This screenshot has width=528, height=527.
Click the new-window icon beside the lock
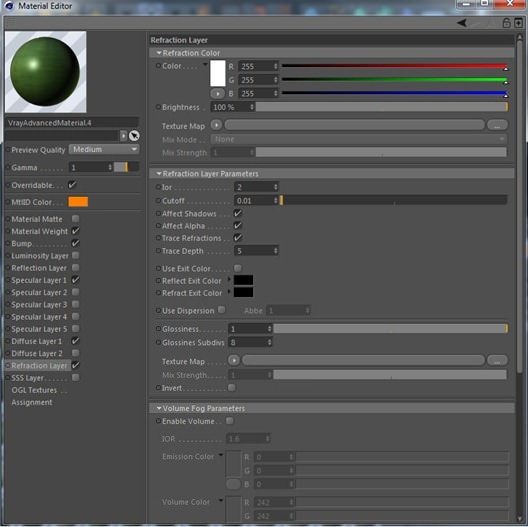519,23
